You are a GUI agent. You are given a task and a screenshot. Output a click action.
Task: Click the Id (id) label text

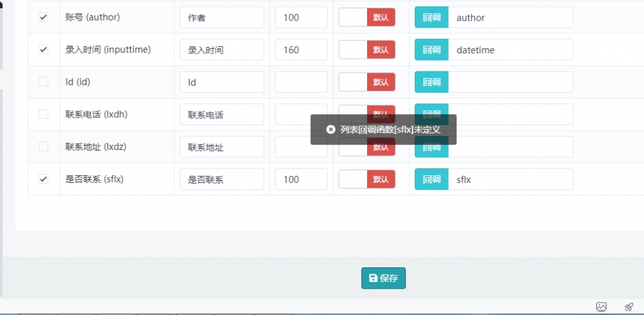pos(78,82)
